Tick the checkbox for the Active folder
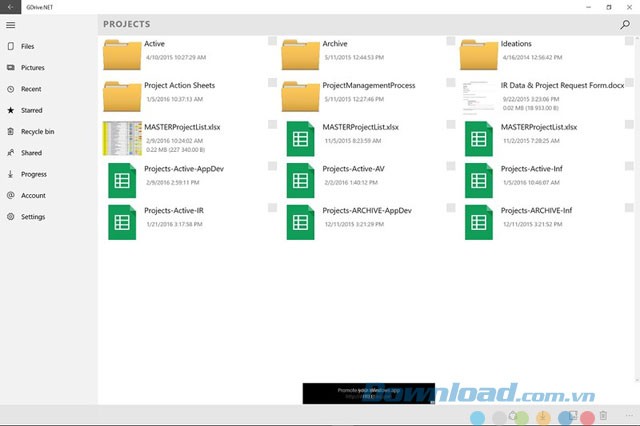This screenshot has width=640, height=426. click(272, 41)
